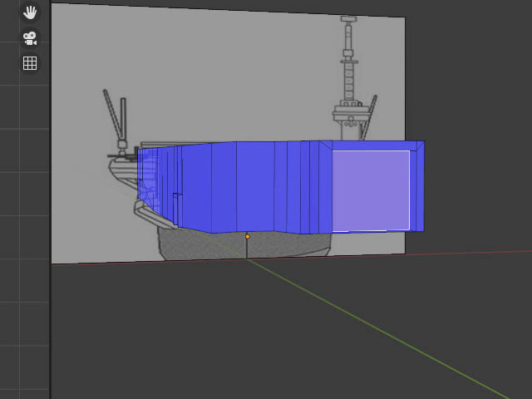
Task: Click the orange object origin point
Action: [x=248, y=236]
